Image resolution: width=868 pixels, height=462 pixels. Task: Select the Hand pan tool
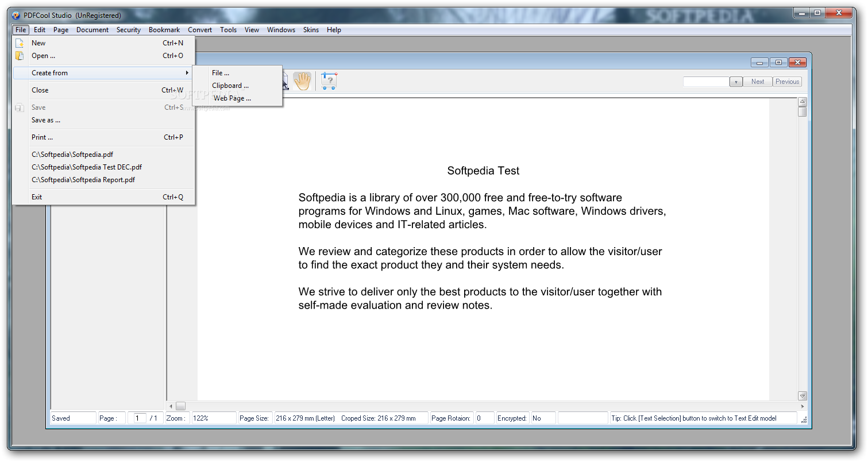pos(302,81)
